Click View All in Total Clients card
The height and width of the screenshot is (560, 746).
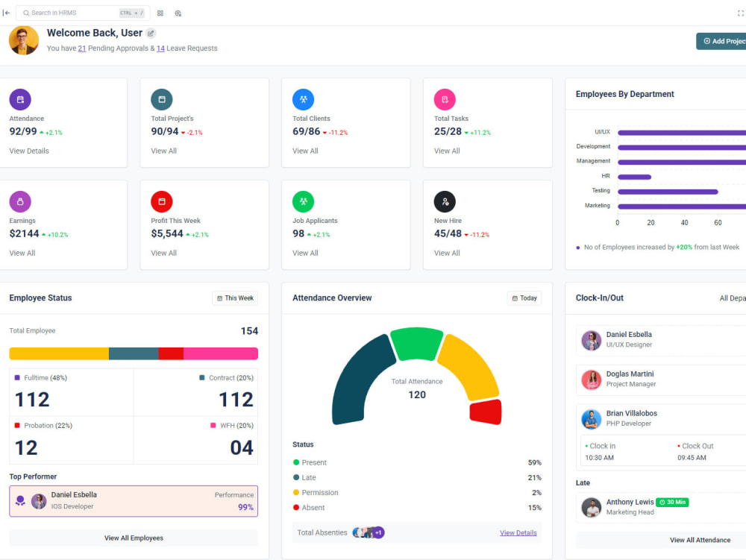305,151
